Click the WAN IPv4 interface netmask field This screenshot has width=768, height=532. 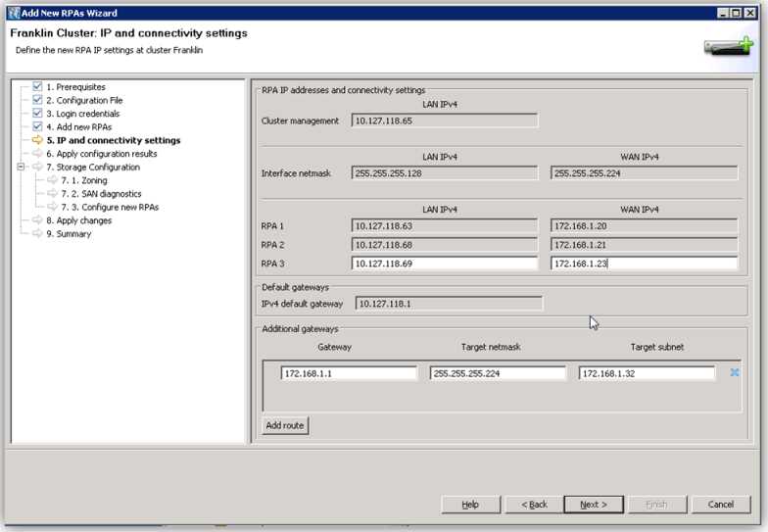(x=644, y=172)
